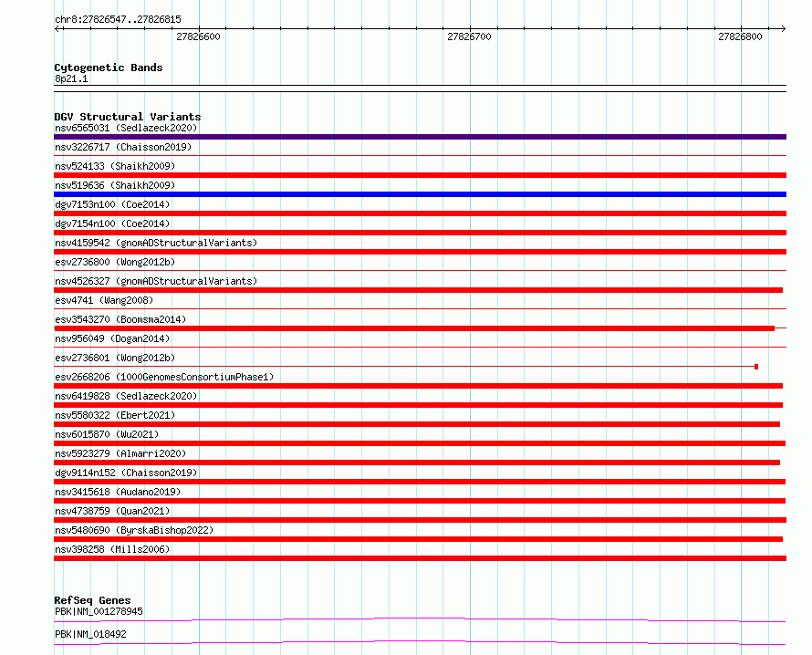This screenshot has height=655, width=812.
Task: Select the Cytogenetic Bands track title
Action: pos(109,68)
